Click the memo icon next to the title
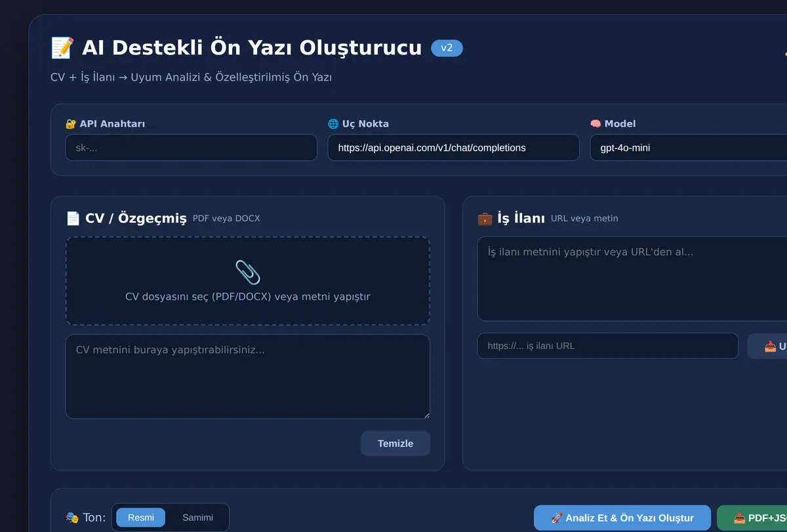Viewport: 787px width, 532px height. 62,48
